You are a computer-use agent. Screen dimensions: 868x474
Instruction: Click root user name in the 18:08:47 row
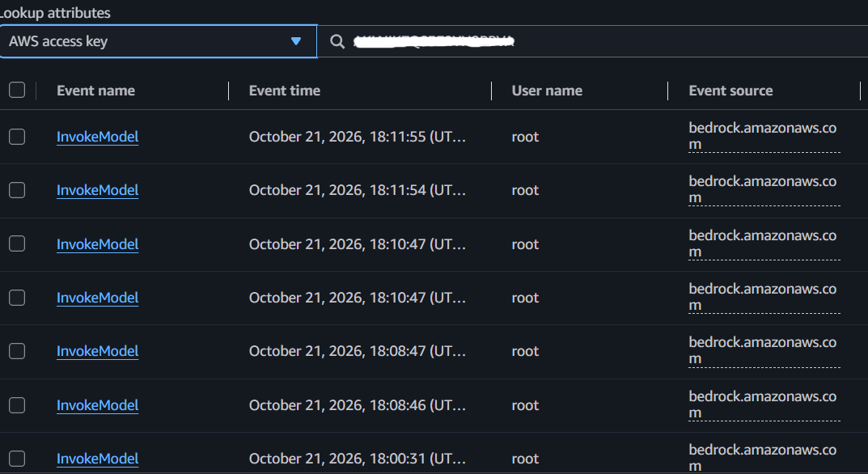[x=525, y=351]
